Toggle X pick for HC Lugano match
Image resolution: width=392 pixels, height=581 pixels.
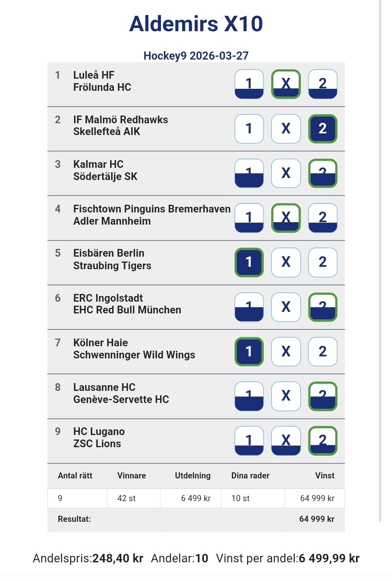[x=286, y=441]
